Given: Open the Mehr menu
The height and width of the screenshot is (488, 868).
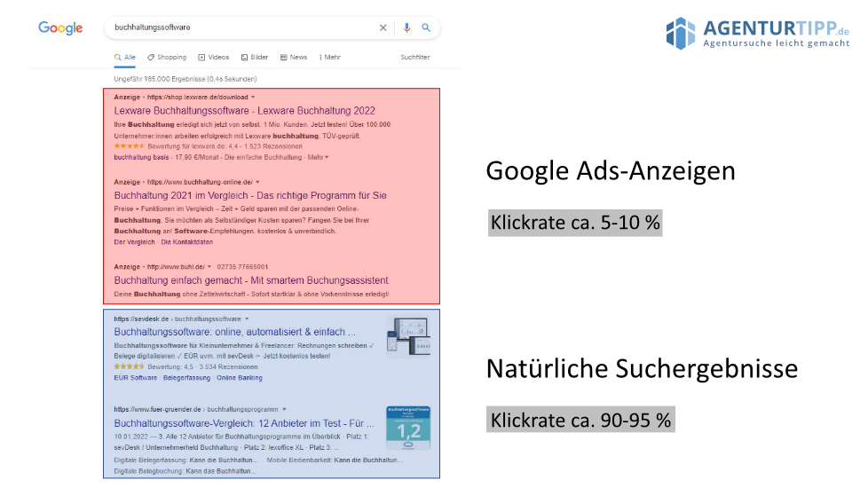Looking at the screenshot, I should pyautogui.click(x=330, y=58).
